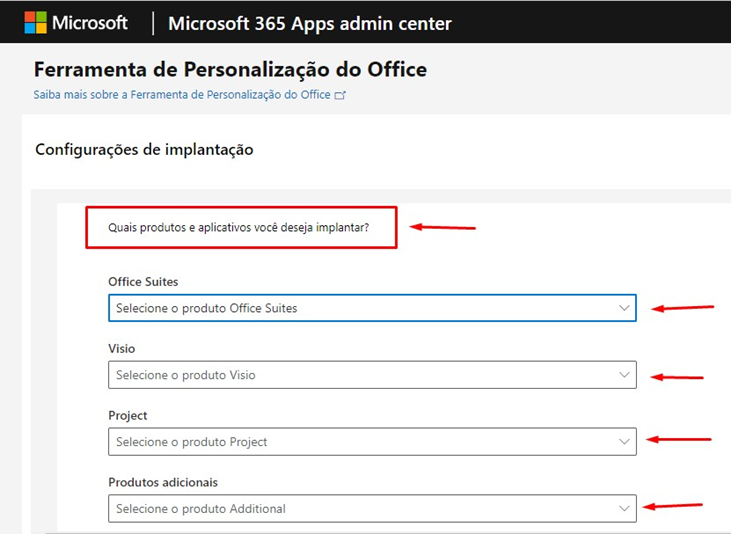Select the Configurações de implantação section header
Viewport: 731px width, 534px height.
pos(144,150)
